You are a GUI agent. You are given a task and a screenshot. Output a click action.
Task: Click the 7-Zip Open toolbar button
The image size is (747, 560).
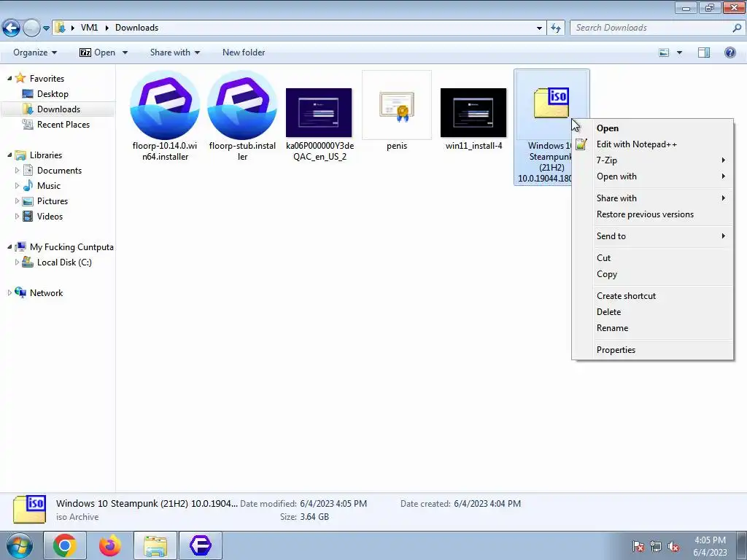(x=97, y=52)
